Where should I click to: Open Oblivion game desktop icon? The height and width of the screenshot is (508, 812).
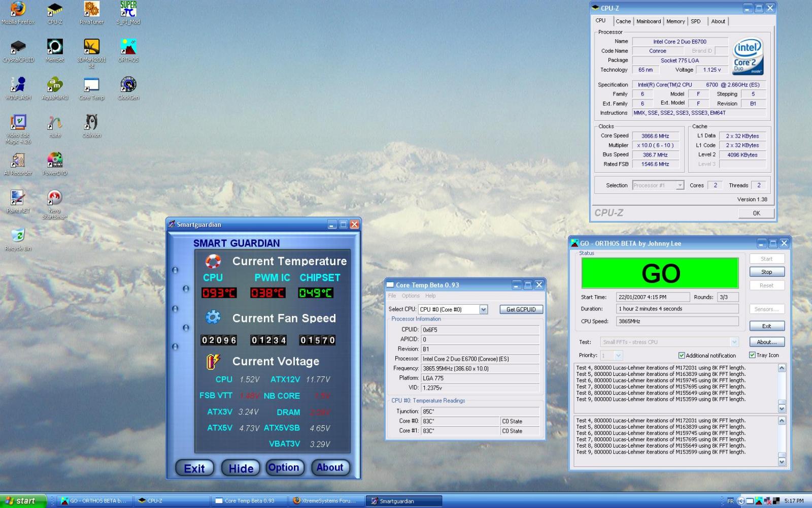(x=91, y=126)
